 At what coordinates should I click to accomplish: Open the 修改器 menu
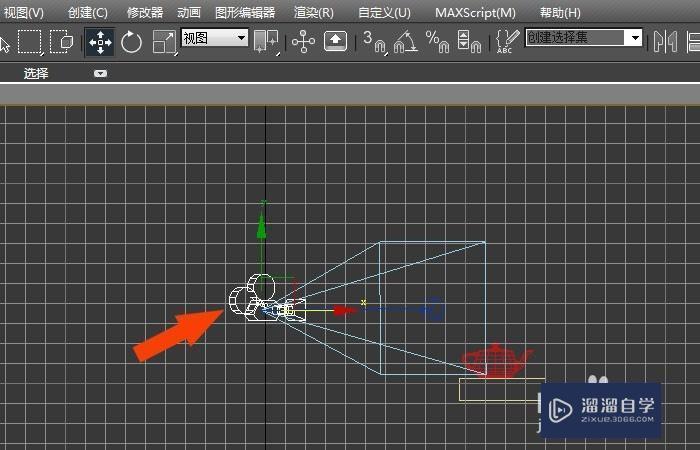(x=145, y=12)
